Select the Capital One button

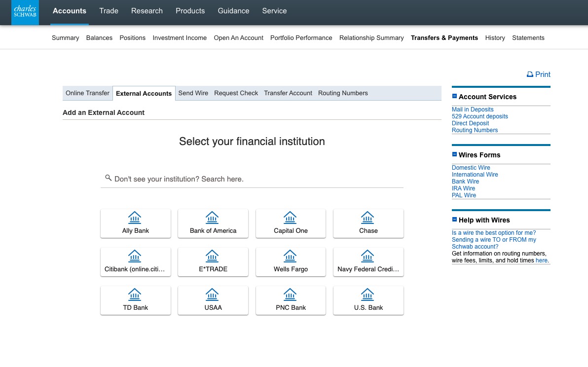pyautogui.click(x=291, y=223)
